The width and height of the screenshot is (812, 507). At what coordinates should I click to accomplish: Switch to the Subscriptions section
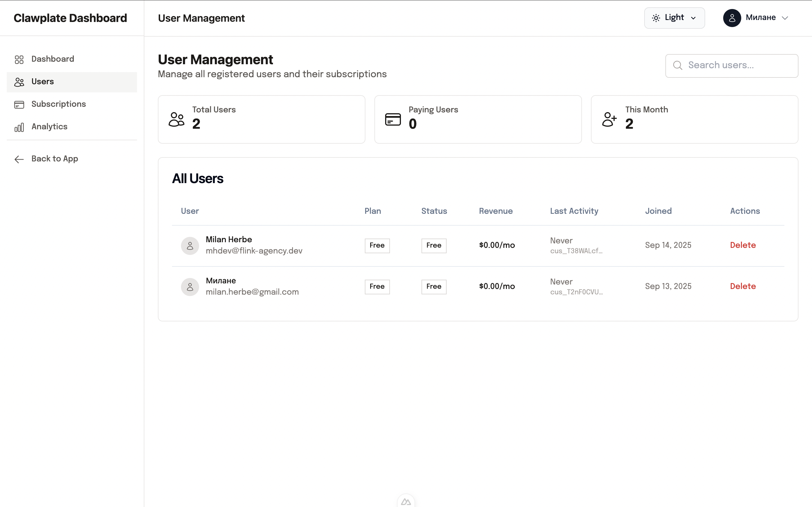click(x=59, y=104)
